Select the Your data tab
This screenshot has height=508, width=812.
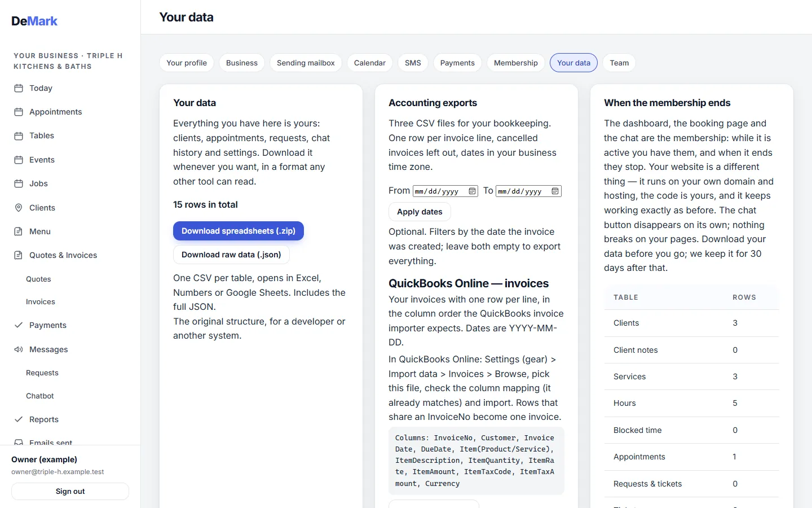click(573, 63)
